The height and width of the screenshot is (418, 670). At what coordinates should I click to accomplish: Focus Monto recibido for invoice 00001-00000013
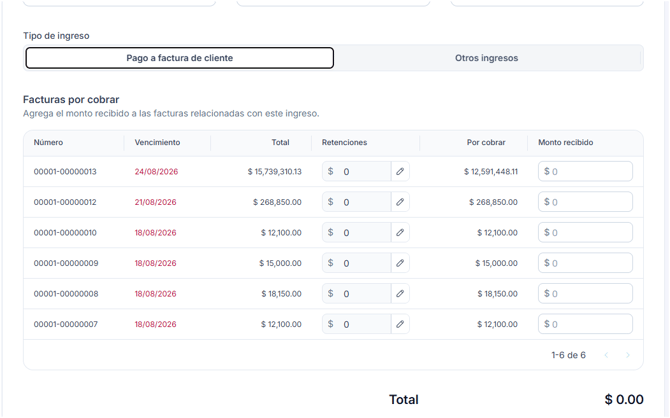click(x=585, y=171)
